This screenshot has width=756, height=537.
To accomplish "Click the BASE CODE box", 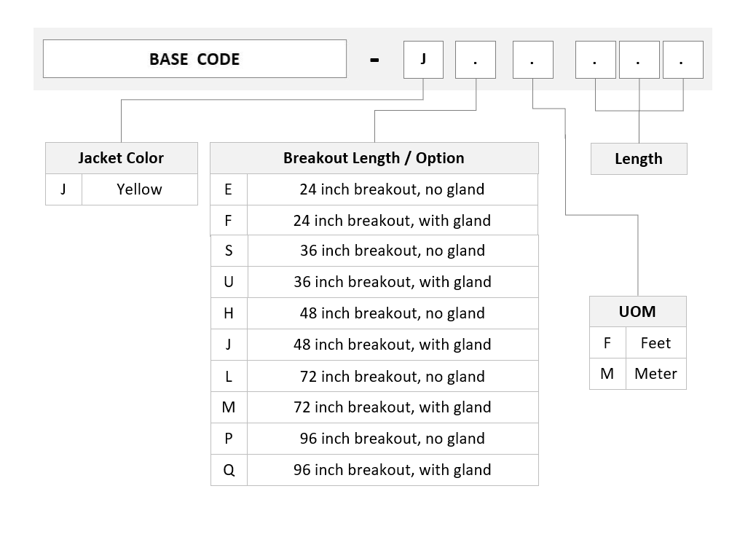I will click(194, 59).
